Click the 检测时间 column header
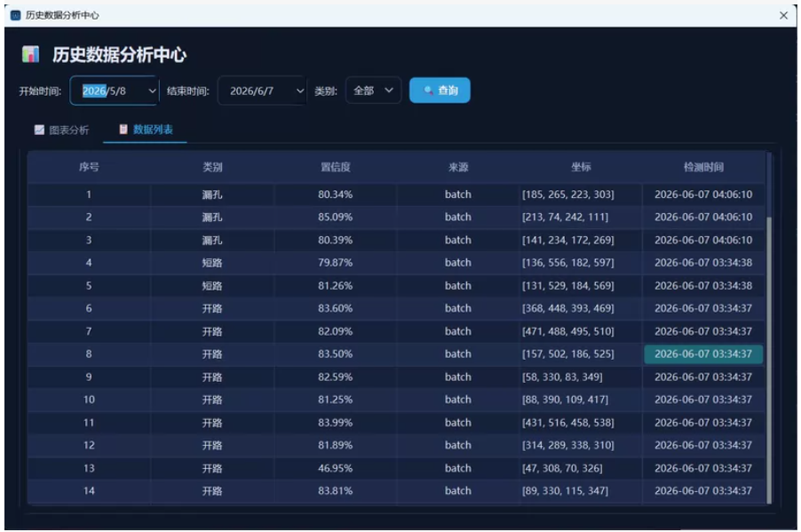801x532 pixels. pos(703,167)
